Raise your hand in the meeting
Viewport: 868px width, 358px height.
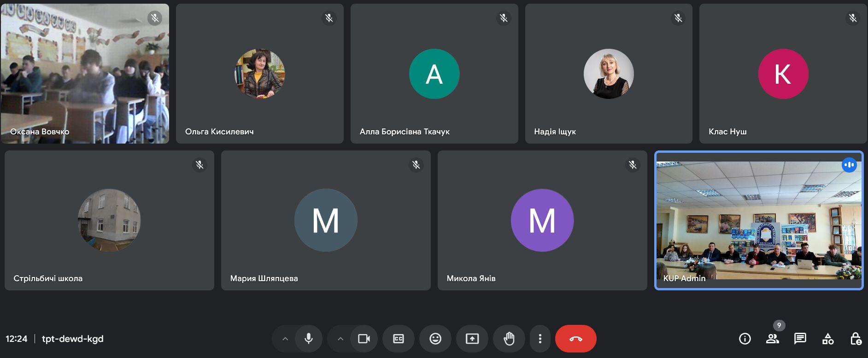[509, 339]
